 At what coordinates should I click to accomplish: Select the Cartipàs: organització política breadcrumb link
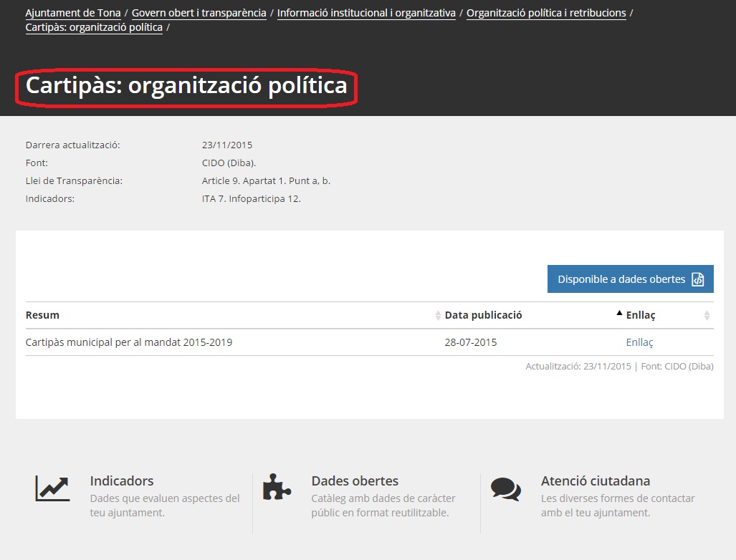coord(94,27)
